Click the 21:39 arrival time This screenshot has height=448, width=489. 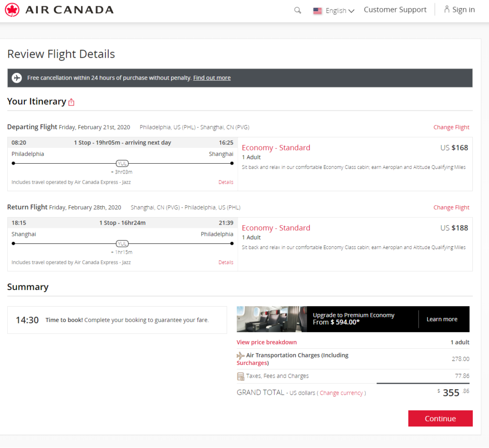[226, 223]
